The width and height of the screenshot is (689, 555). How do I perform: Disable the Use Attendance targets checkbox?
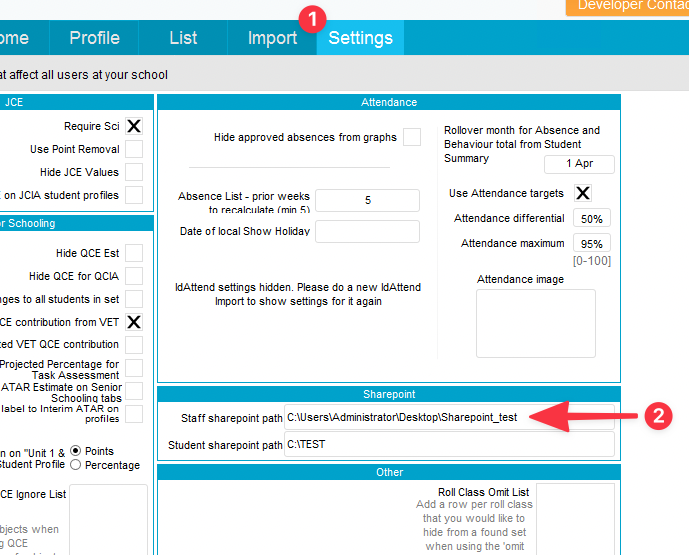(x=583, y=193)
